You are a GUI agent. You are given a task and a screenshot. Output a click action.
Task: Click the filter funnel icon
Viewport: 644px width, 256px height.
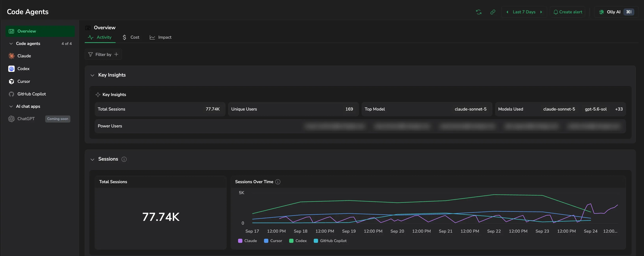click(90, 54)
